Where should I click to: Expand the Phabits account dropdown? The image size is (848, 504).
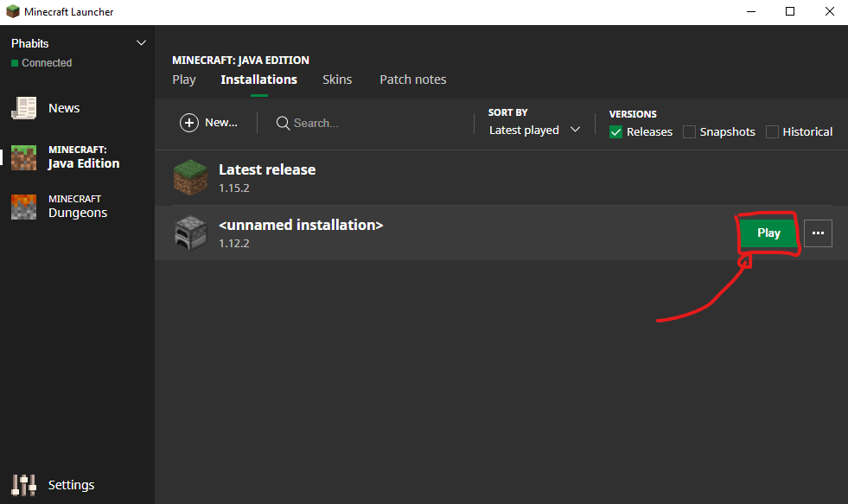(141, 42)
